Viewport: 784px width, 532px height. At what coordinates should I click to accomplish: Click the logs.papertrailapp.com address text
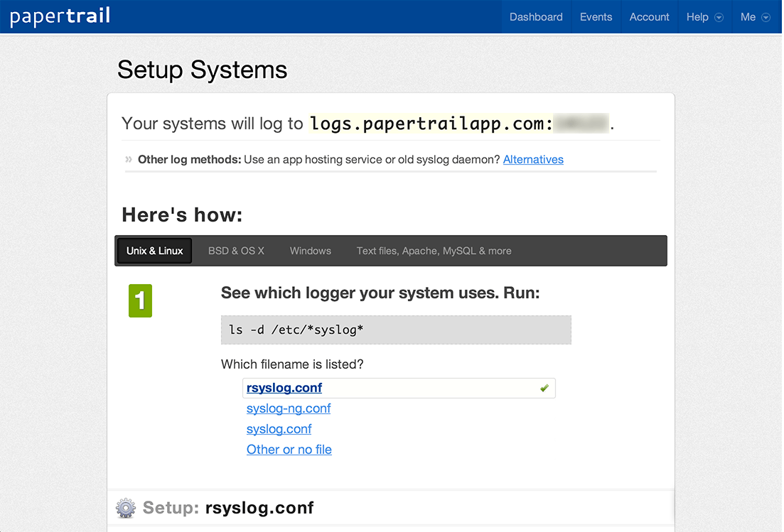431,124
